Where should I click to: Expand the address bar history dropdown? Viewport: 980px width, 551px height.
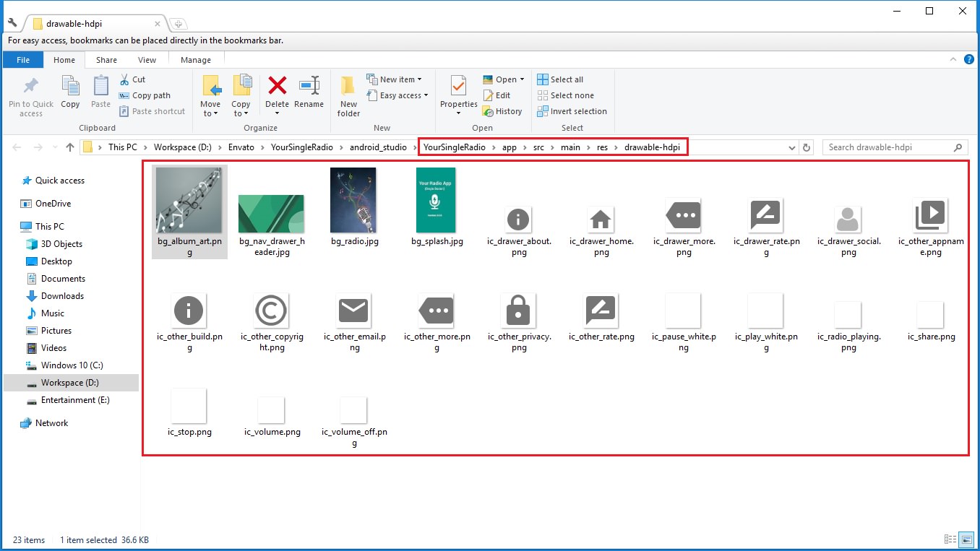click(793, 147)
